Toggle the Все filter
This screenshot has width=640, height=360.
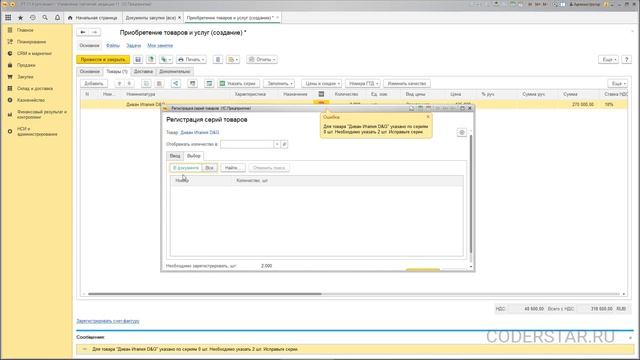point(209,168)
